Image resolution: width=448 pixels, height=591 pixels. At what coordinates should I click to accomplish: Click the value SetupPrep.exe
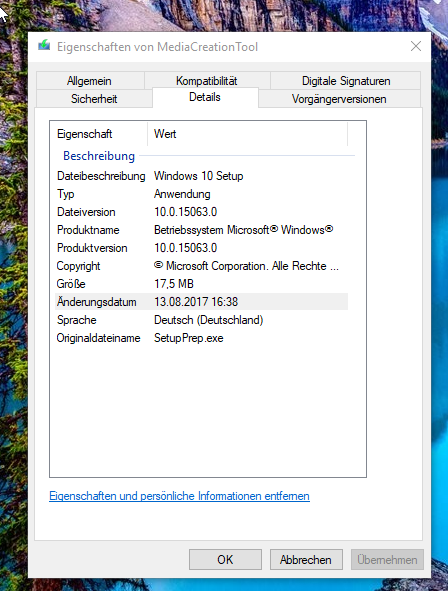coord(188,338)
